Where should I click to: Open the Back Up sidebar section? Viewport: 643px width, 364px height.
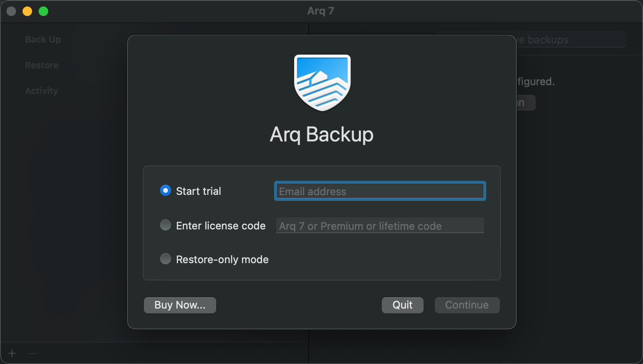click(x=43, y=39)
